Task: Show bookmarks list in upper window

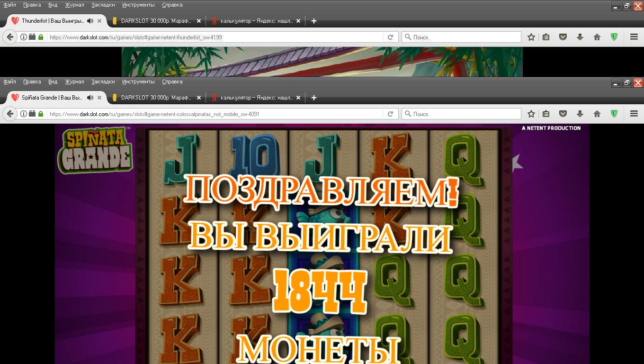Action: click(546, 37)
